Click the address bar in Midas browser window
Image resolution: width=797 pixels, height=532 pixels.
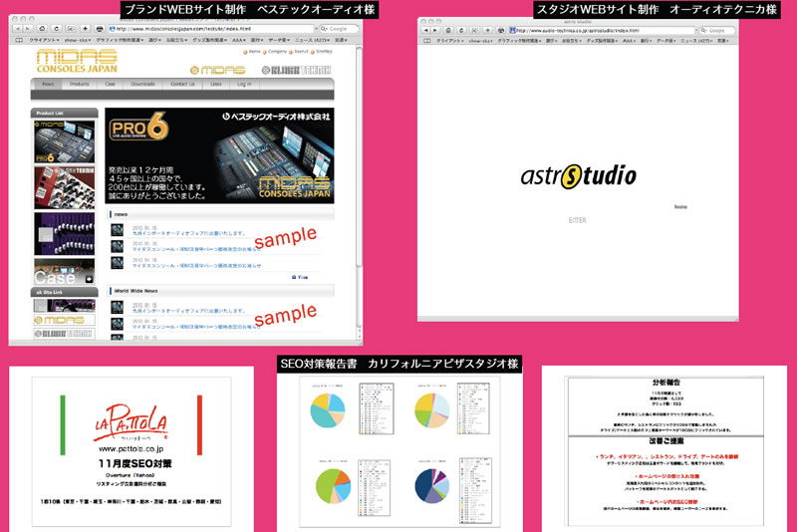pos(210,29)
